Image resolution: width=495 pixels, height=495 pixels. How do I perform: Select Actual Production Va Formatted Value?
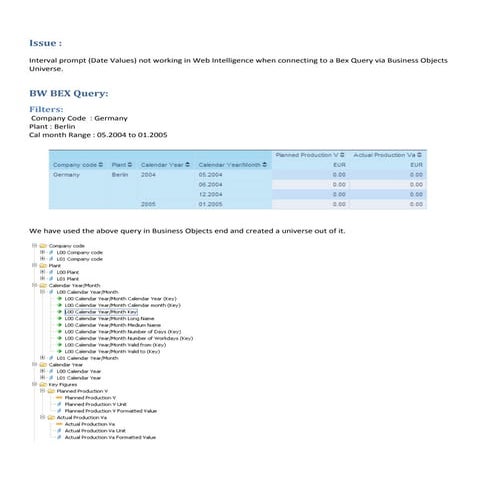pos(110,437)
